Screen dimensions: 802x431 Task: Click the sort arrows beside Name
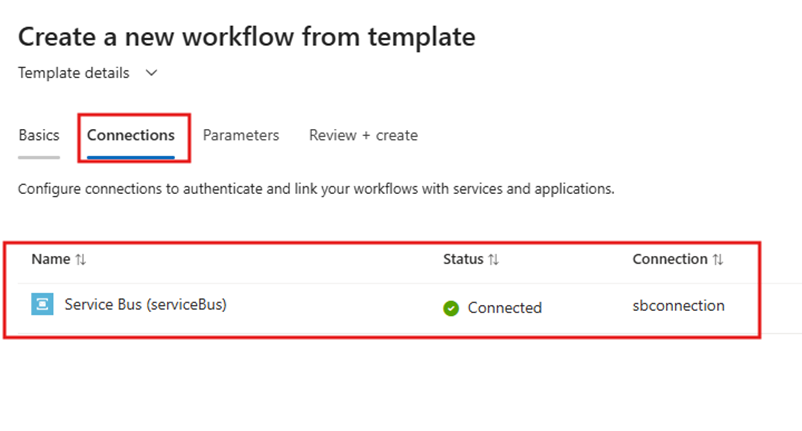coord(81,260)
